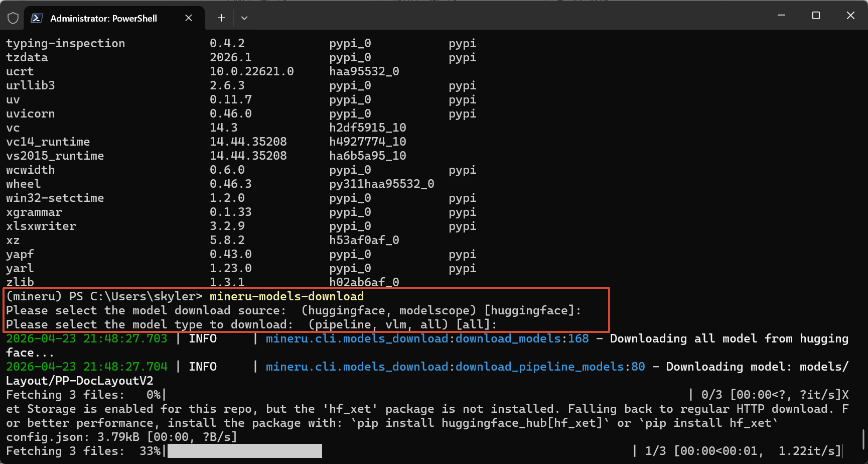Viewport: 868px width, 464px height.
Task: Click the typing-inspection package name
Action: [x=65, y=43]
